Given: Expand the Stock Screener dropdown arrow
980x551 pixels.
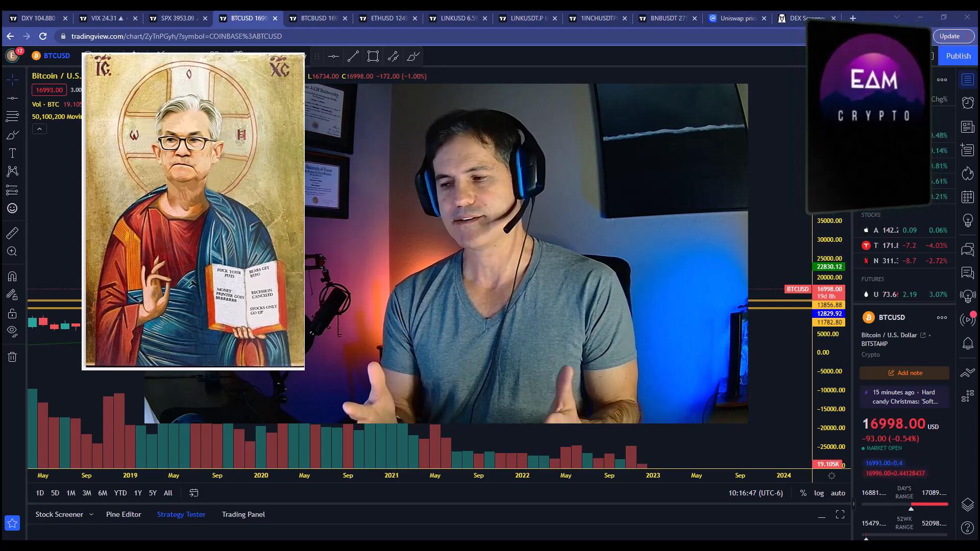Looking at the screenshot, I should point(91,514).
